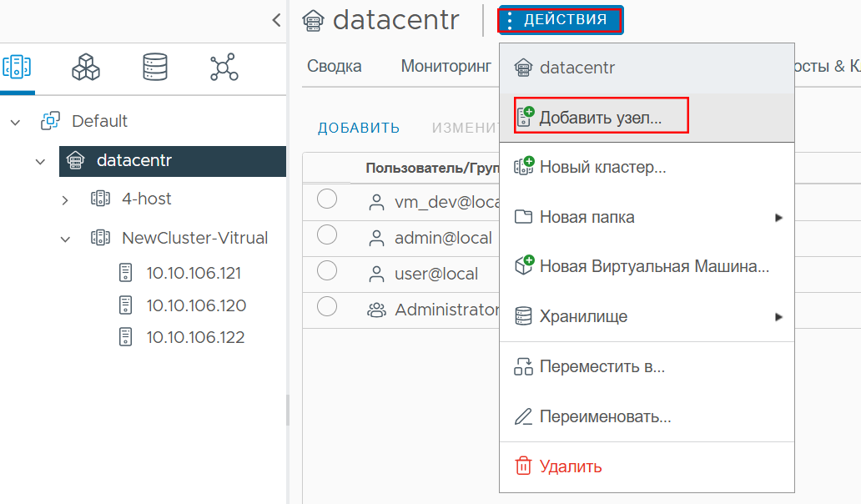Expand the 4-host cluster node

pyautogui.click(x=65, y=200)
